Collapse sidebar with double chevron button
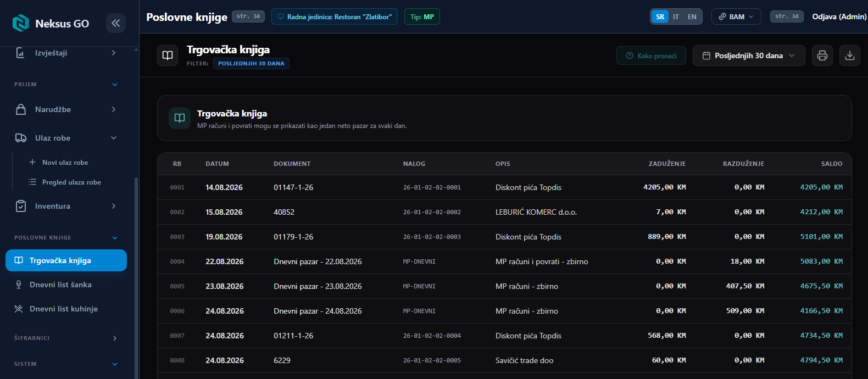This screenshot has width=868, height=379. coord(116,23)
